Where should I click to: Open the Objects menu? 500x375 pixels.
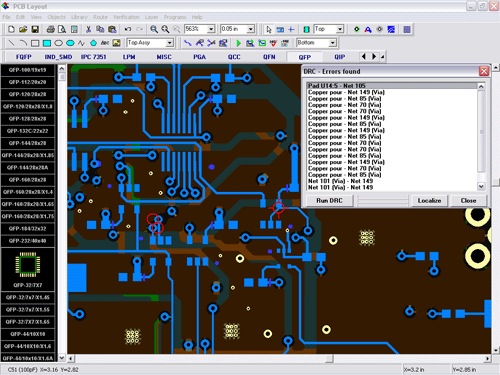57,17
